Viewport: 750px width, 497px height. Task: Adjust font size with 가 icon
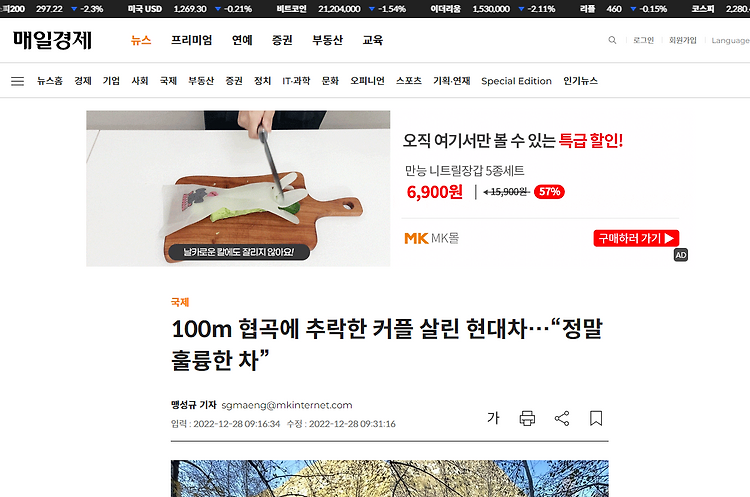pyautogui.click(x=493, y=418)
